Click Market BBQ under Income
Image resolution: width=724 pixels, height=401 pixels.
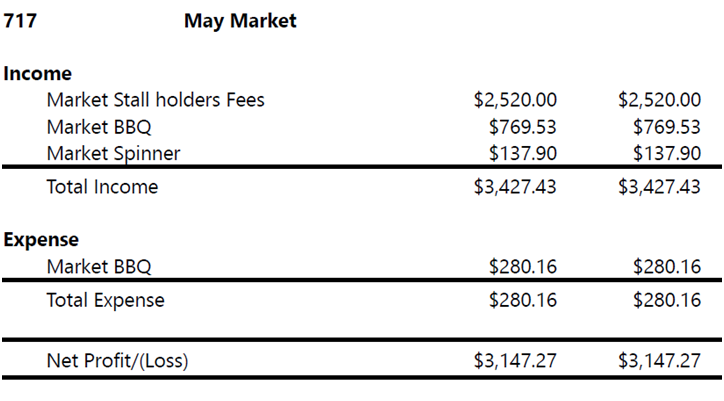click(99, 127)
